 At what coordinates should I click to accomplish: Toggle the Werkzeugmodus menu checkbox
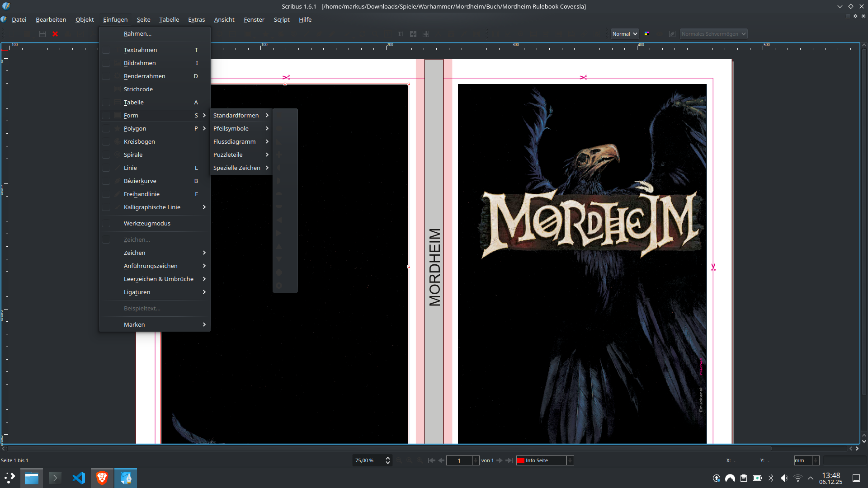tap(106, 224)
